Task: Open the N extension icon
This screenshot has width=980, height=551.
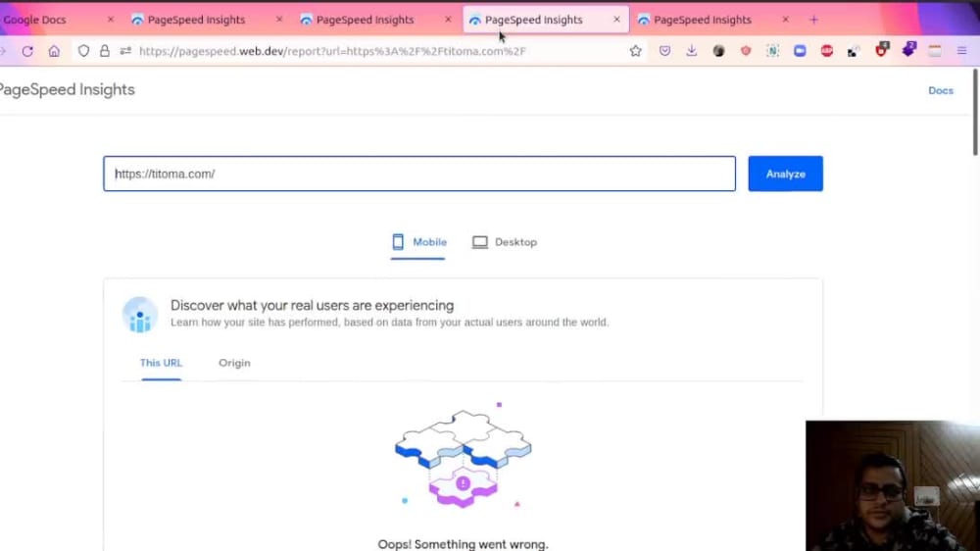Action: tap(772, 51)
